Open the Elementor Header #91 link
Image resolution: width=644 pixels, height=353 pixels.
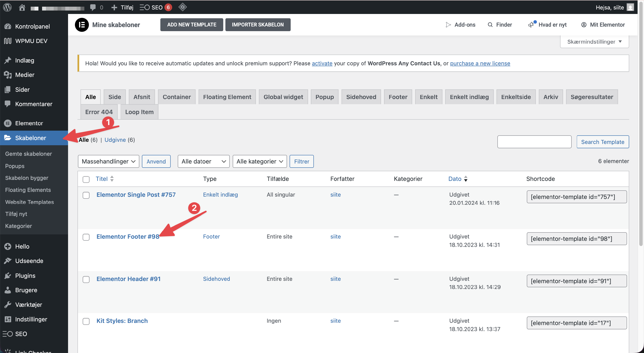pos(129,279)
